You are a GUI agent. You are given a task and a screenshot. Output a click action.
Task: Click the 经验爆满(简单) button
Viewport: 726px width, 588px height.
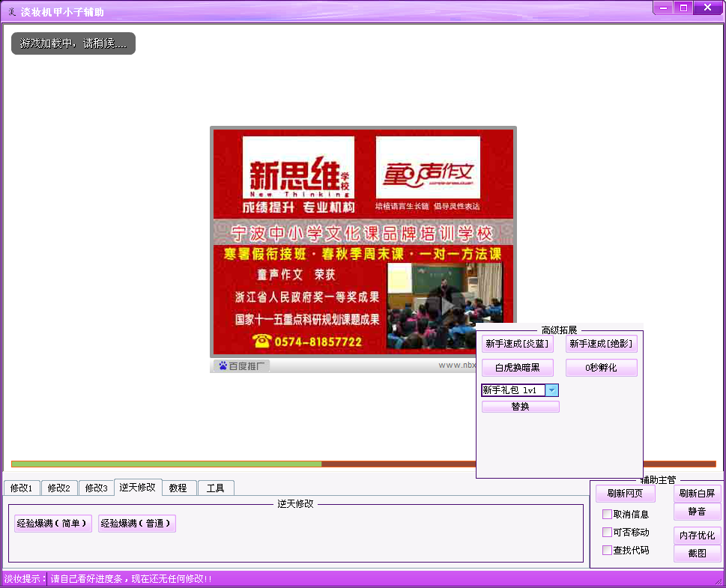[x=53, y=524]
